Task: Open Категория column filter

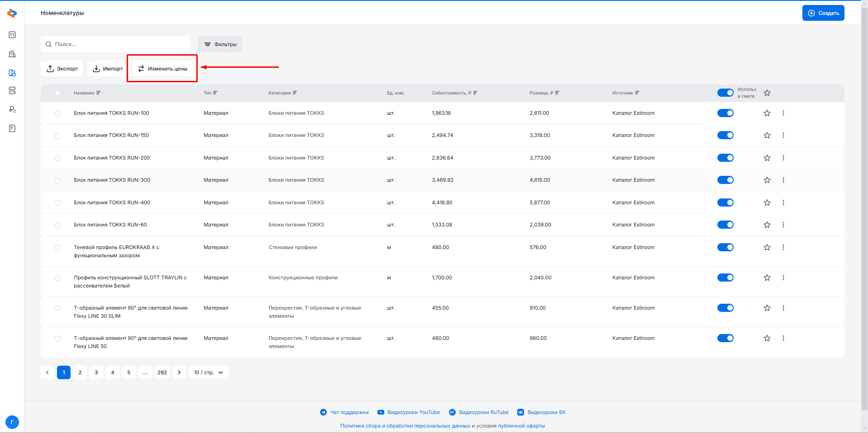Action: tap(295, 93)
